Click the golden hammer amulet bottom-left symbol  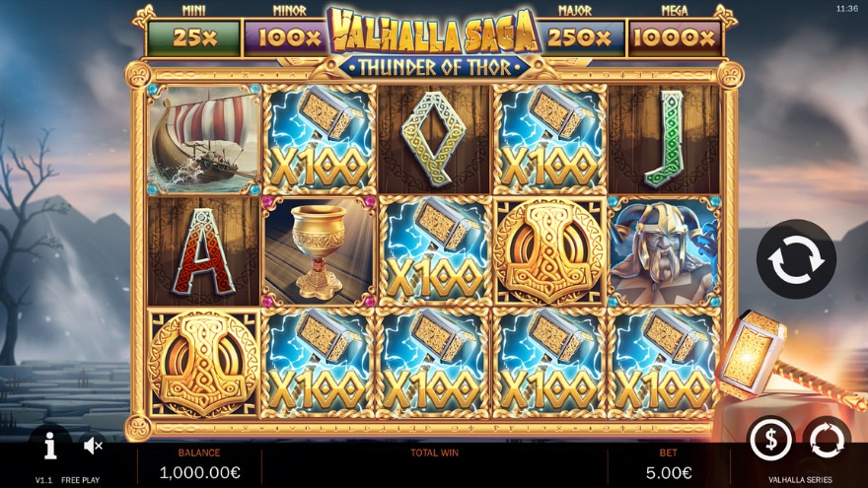click(x=204, y=364)
